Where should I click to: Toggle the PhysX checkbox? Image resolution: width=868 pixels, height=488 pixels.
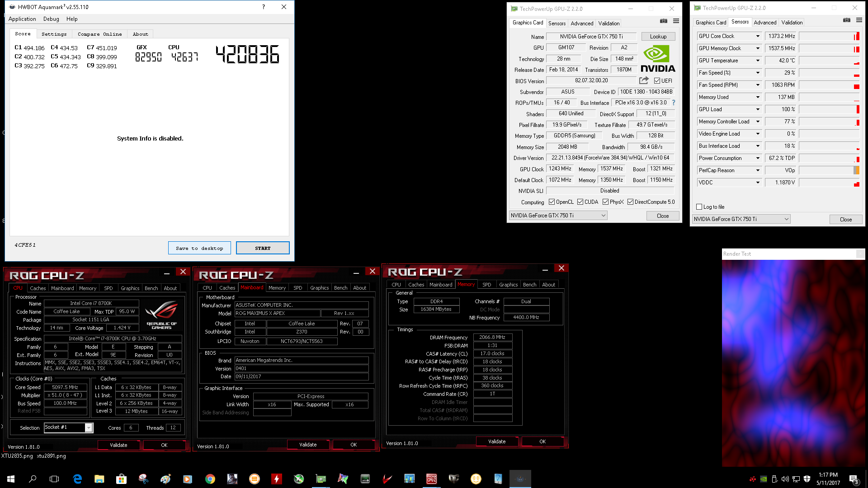click(x=605, y=202)
